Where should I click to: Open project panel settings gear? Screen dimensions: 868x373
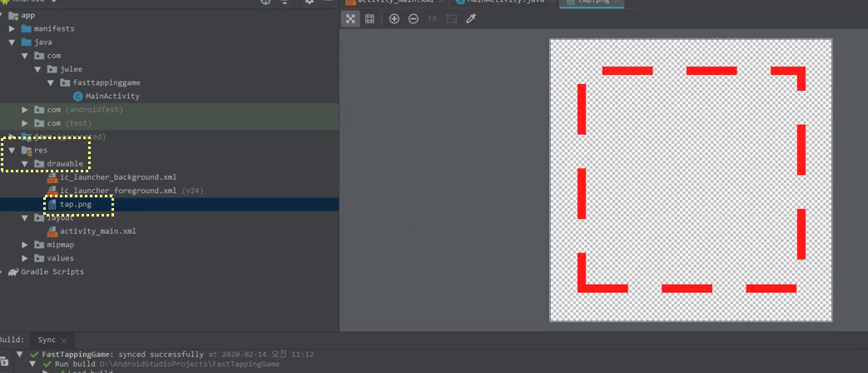[x=309, y=2]
